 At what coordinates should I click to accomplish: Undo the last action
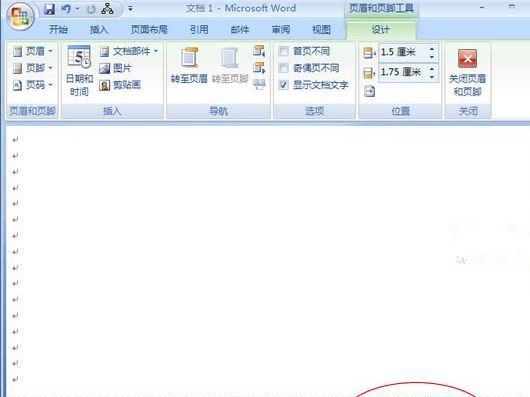pos(66,9)
